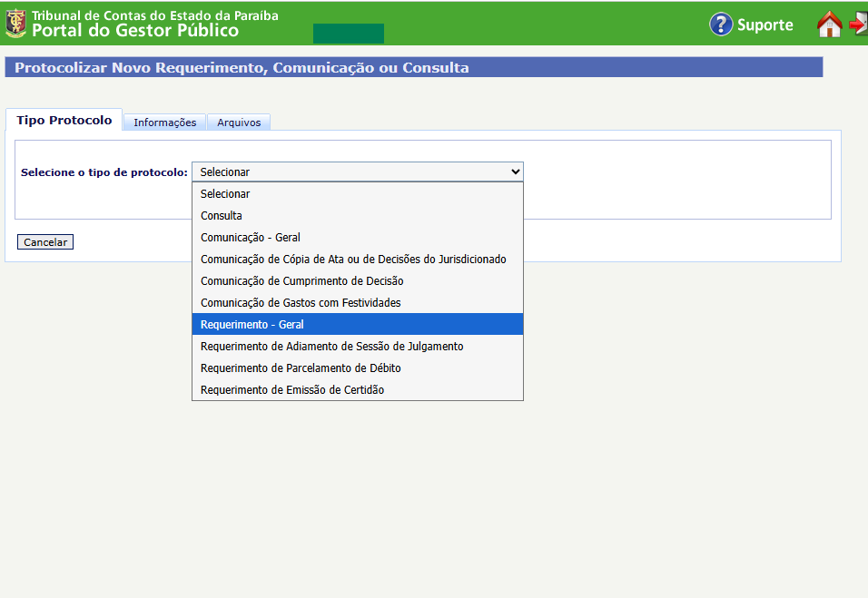Choose the Selecionar option in list

click(x=358, y=193)
